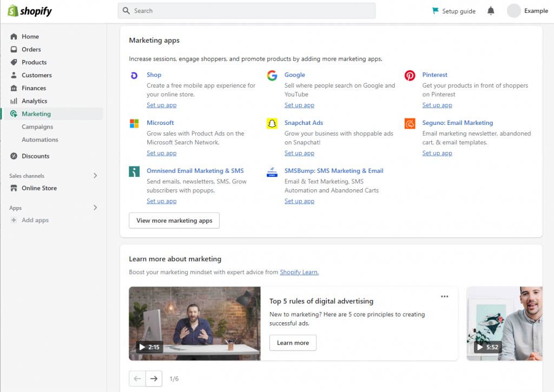Click the Seguno Email Marketing icon
This screenshot has width=554, height=392.
click(x=410, y=124)
